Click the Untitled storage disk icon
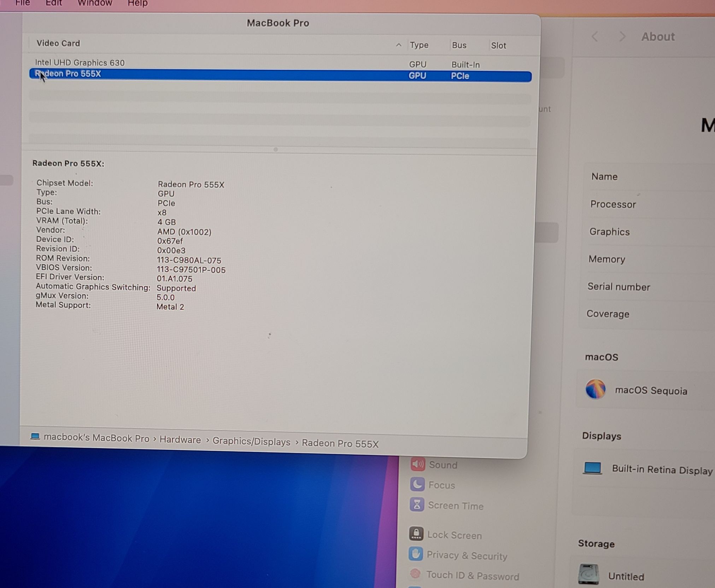715x588 pixels. tap(588, 574)
